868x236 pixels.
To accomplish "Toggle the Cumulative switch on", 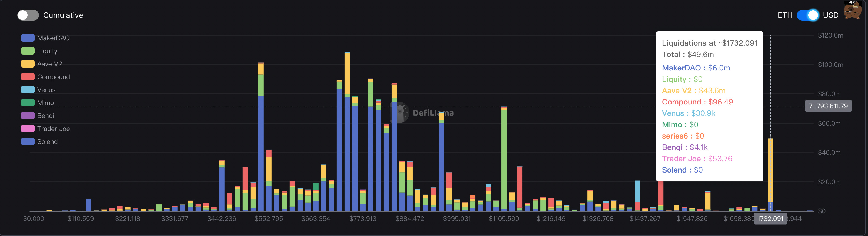I will (x=28, y=15).
